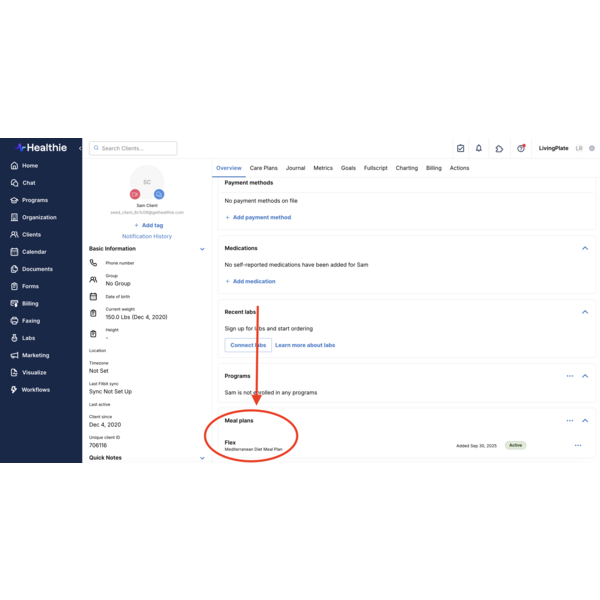Click the blue chat icon under avatar
600x600 pixels.
tap(159, 194)
